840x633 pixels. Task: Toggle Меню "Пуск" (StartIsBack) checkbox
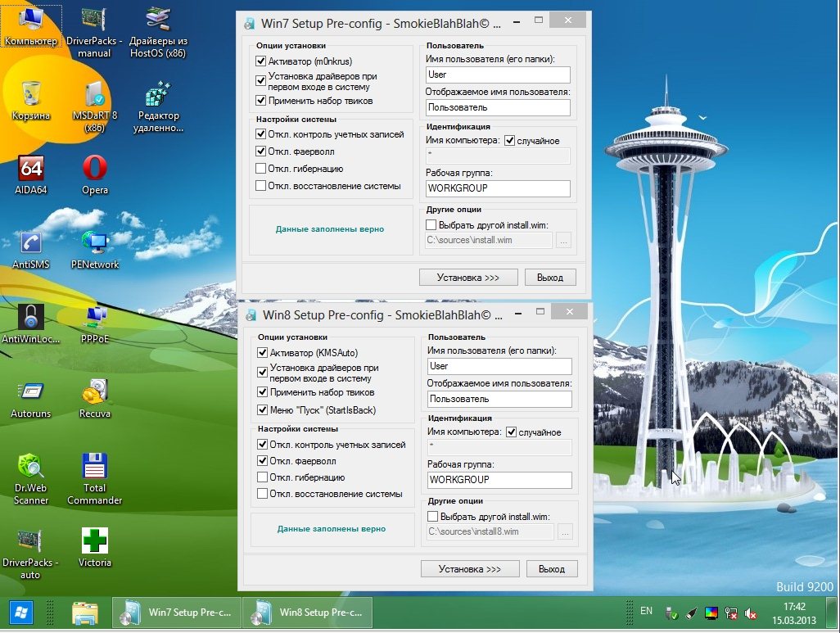click(263, 409)
